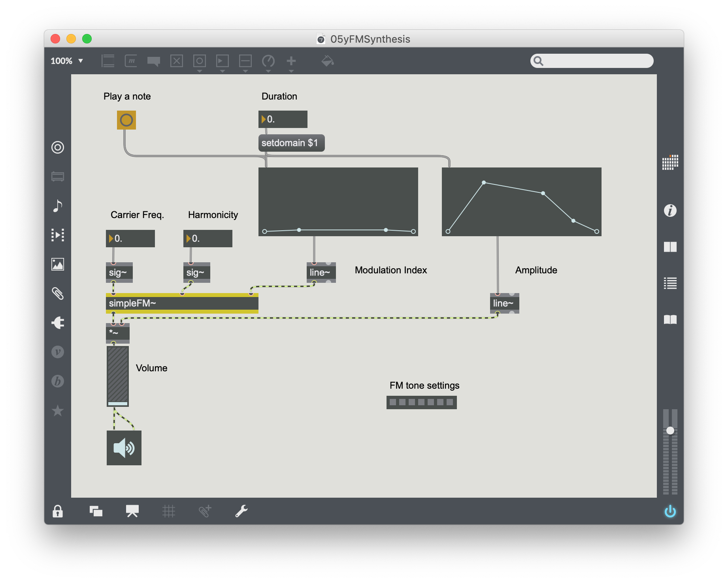Add a button object from toolbar
This screenshot has width=728, height=583.
[199, 61]
